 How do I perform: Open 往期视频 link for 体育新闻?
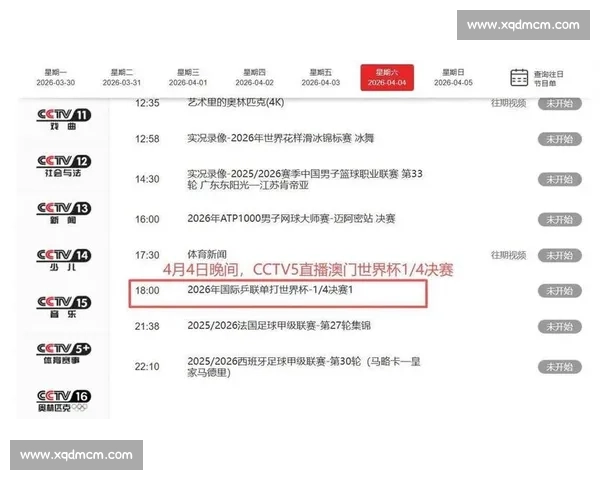point(509,255)
